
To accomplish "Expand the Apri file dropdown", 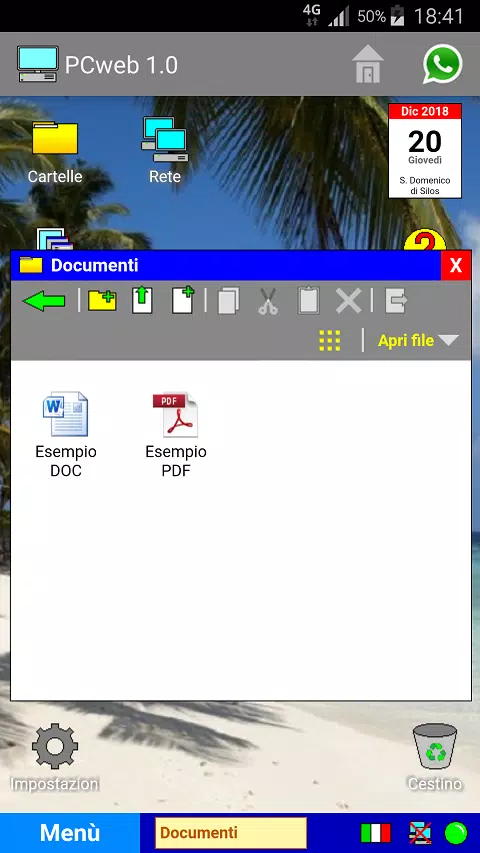I will click(x=418, y=341).
